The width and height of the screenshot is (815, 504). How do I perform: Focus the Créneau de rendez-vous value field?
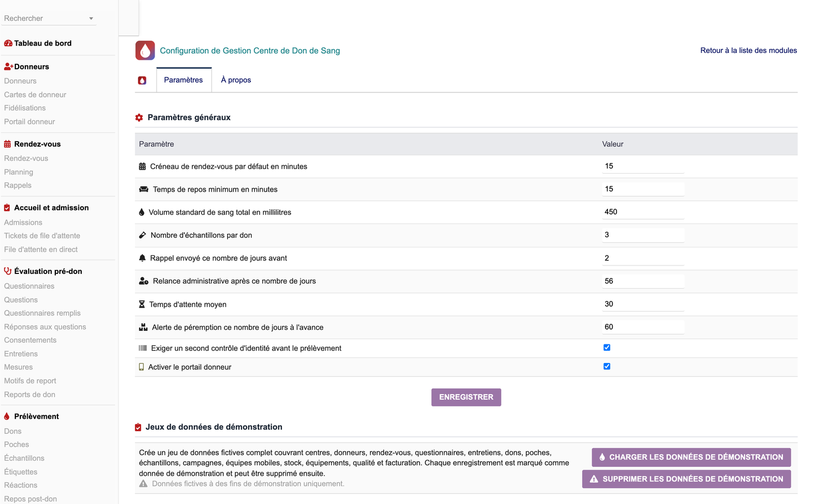(x=643, y=166)
